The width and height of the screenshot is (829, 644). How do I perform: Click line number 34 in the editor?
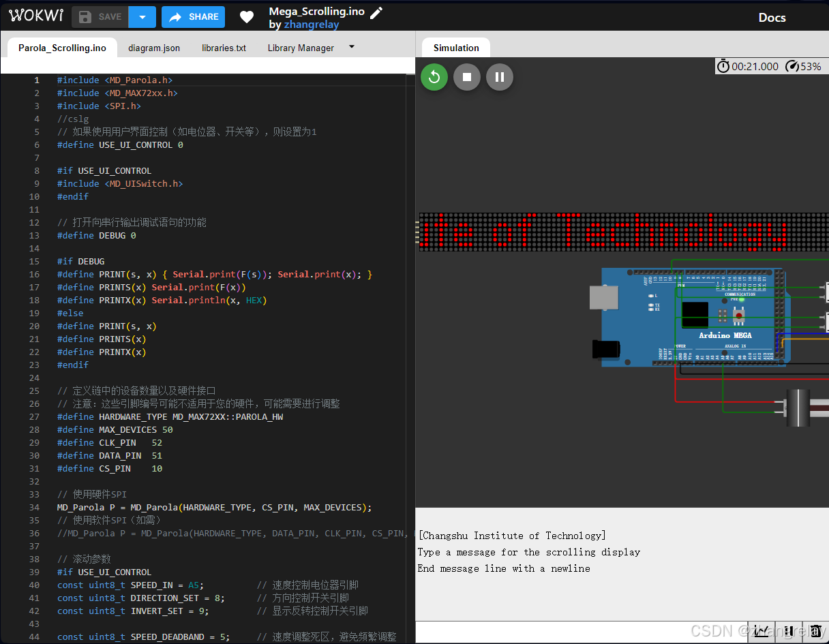(x=34, y=507)
